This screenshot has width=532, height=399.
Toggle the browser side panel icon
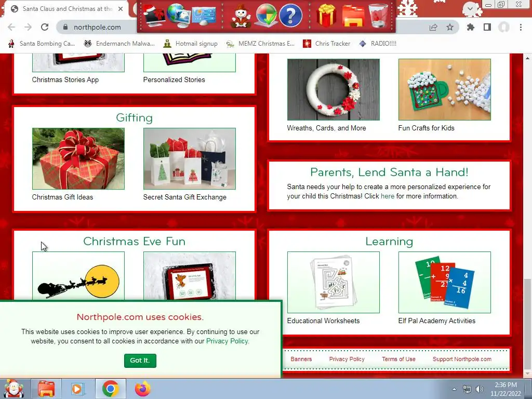point(487,27)
